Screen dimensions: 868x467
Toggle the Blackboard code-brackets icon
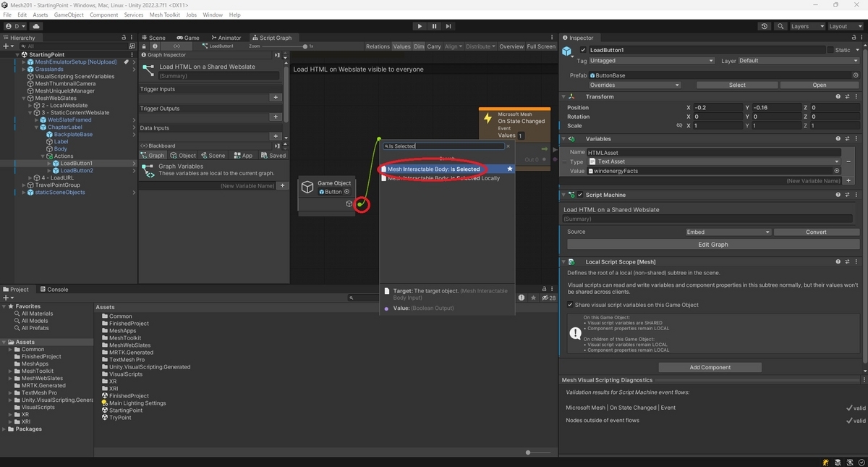click(x=178, y=46)
